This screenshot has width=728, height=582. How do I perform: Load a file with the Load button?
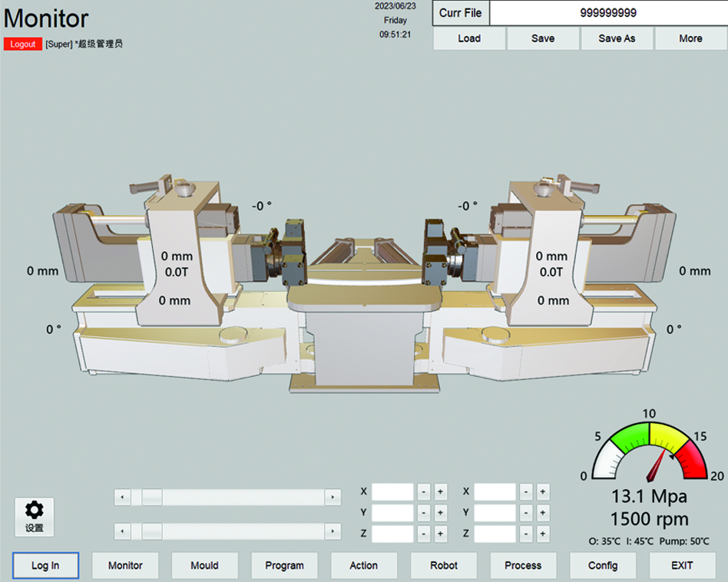tap(469, 38)
